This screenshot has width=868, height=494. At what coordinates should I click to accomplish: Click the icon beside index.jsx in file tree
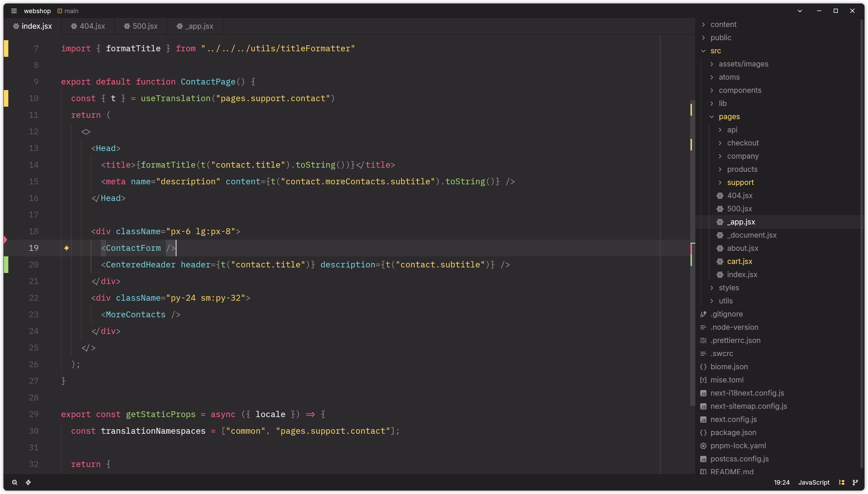click(x=720, y=275)
